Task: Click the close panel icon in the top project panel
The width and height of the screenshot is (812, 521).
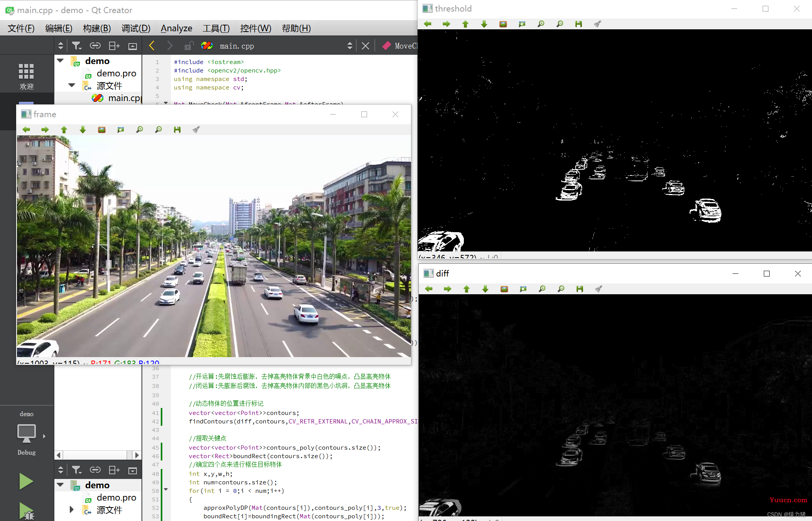Action: pyautogui.click(x=132, y=46)
